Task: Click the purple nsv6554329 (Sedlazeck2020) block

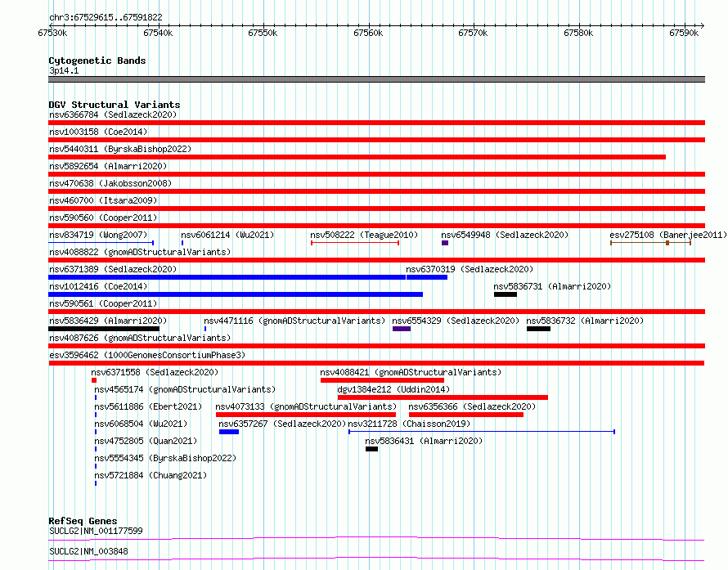Action: click(x=402, y=329)
